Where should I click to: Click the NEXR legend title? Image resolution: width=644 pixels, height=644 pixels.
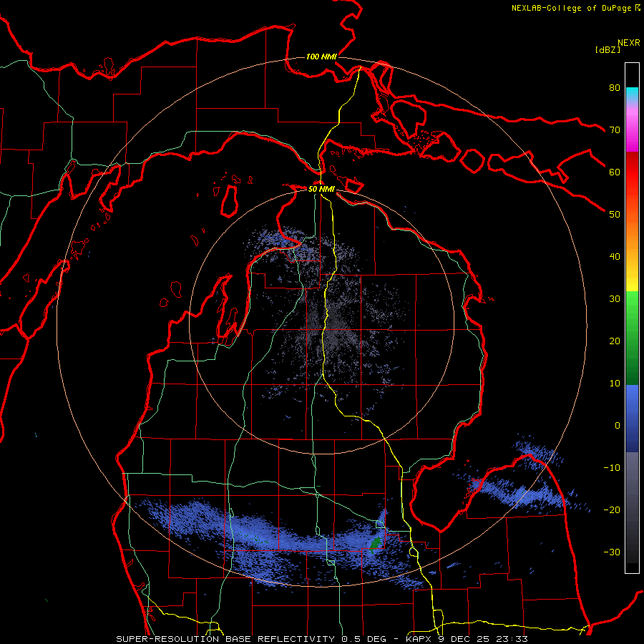tap(629, 43)
